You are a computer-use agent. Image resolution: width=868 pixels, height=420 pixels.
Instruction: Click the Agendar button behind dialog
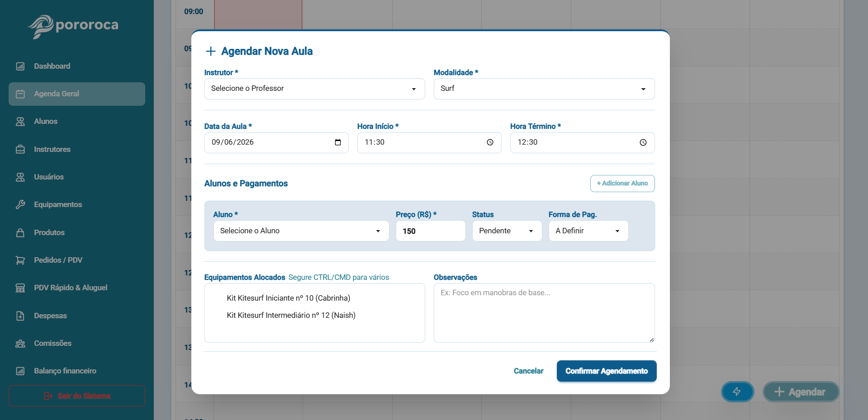[801, 392]
